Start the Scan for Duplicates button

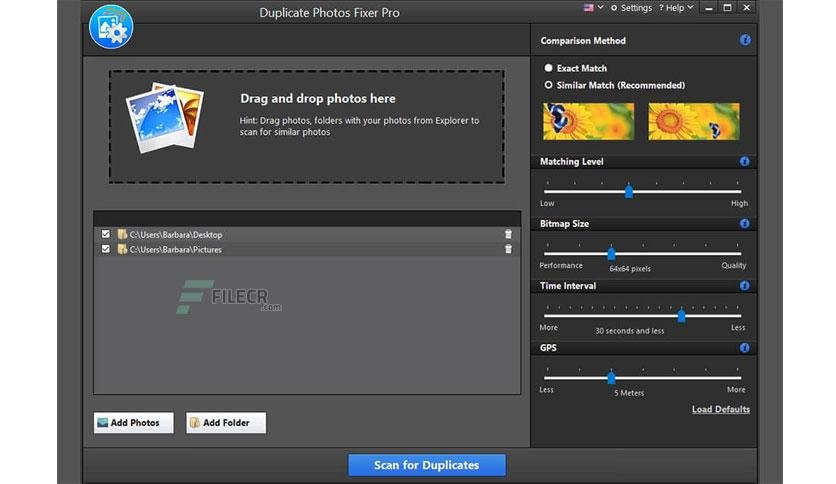427,465
